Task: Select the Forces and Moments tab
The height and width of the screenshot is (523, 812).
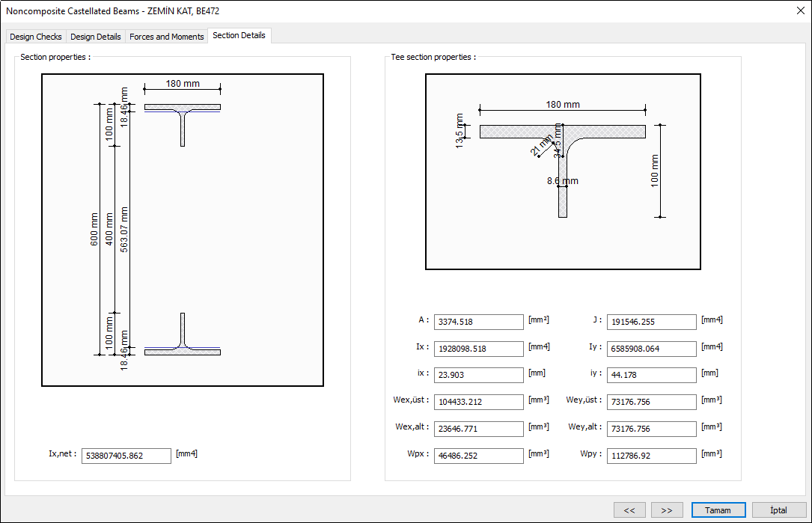Action: (166, 36)
